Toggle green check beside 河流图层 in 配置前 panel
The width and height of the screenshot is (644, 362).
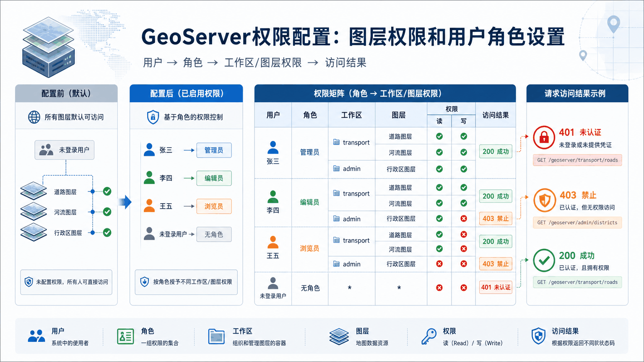107,212
